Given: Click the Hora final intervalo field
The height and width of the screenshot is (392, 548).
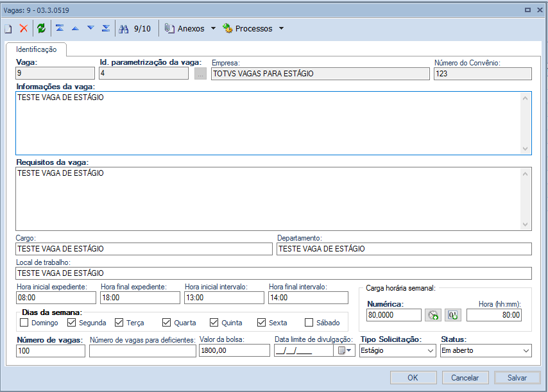Looking at the screenshot, I should point(308,298).
